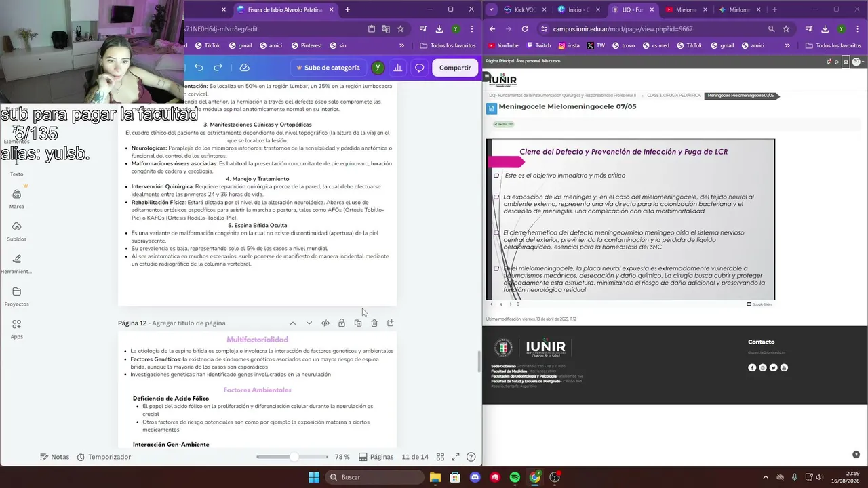Open CLASE 3. CIRUGÍA PEDIÁTRICA breadcrumb

[673, 96]
